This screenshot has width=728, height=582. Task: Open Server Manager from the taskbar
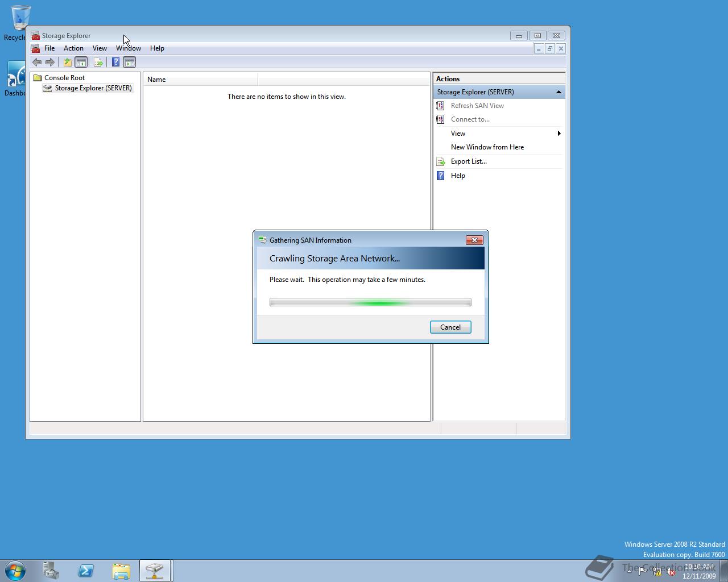51,571
